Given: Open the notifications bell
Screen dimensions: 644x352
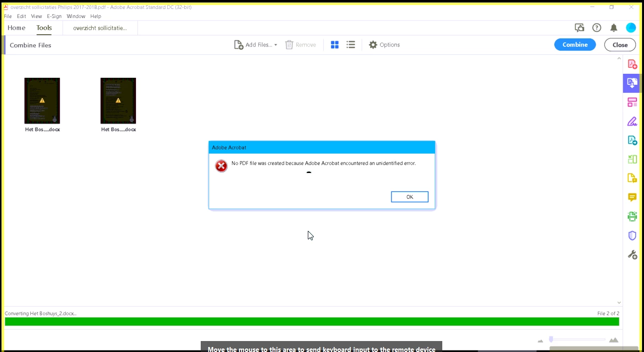Looking at the screenshot, I should (614, 28).
